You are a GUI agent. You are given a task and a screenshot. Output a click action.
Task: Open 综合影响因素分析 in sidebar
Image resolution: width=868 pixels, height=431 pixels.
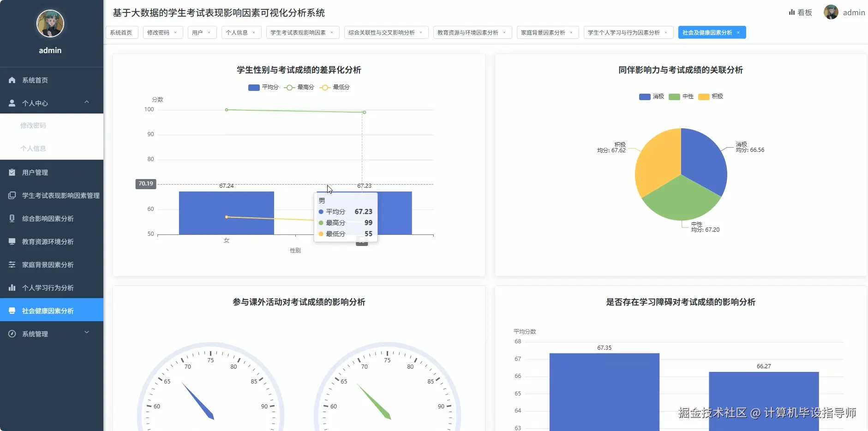pyautogui.click(x=52, y=219)
